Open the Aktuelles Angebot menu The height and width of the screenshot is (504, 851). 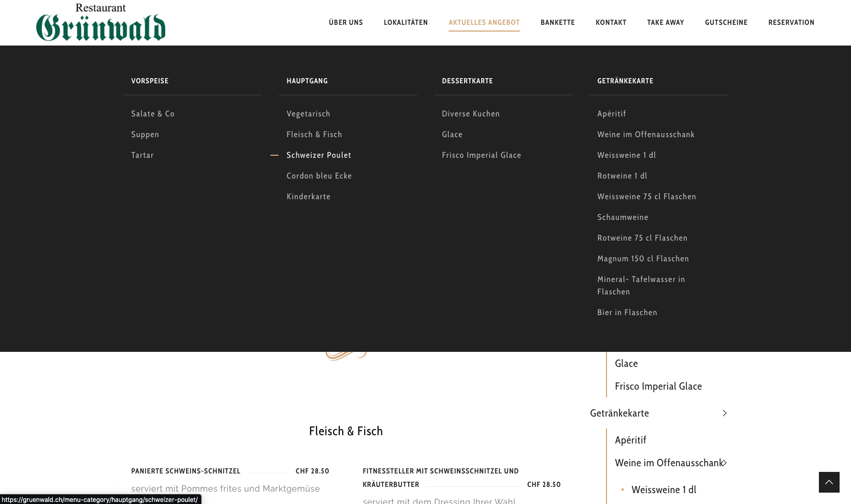[484, 22]
